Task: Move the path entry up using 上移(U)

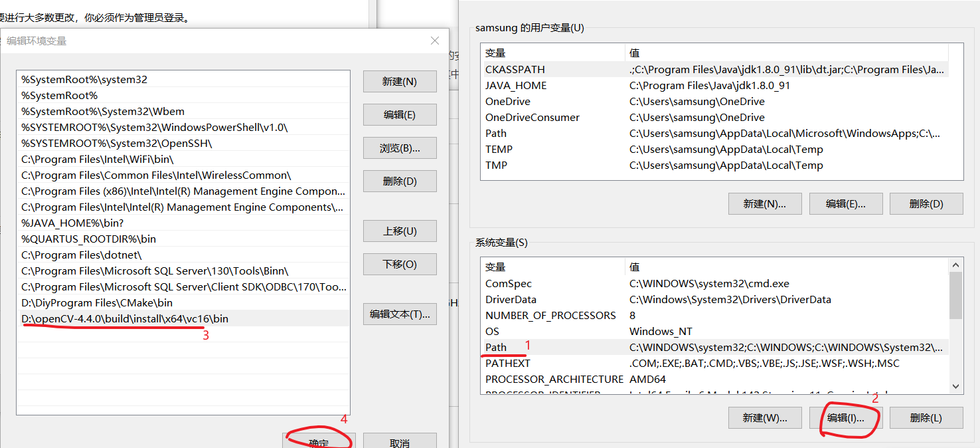Action: click(399, 231)
